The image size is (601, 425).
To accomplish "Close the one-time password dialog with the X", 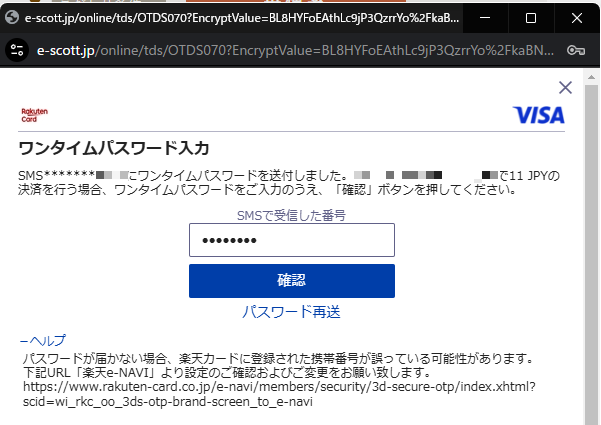I will pyautogui.click(x=565, y=87).
